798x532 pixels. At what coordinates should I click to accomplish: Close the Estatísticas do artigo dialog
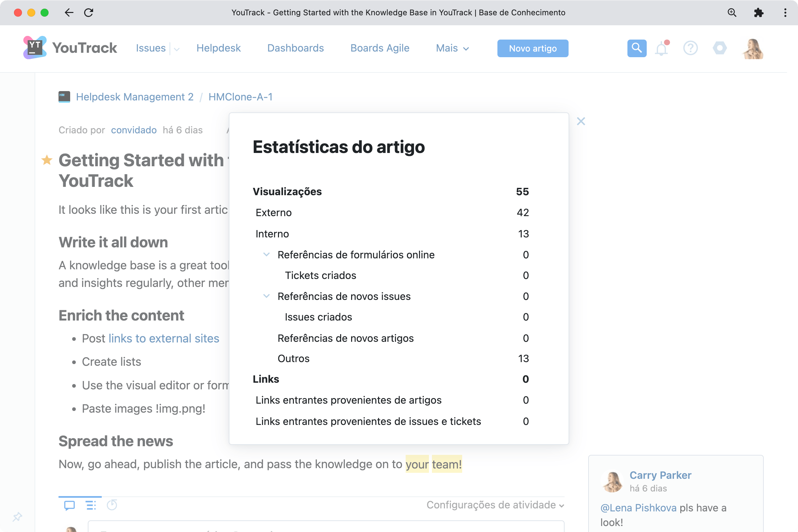(x=581, y=121)
